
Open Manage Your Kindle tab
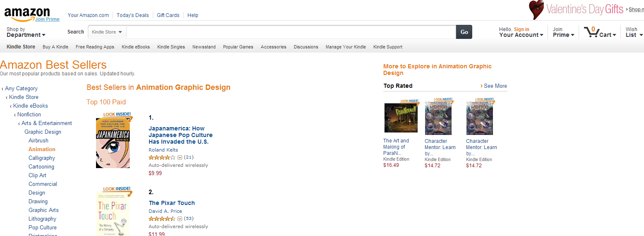coord(346,47)
